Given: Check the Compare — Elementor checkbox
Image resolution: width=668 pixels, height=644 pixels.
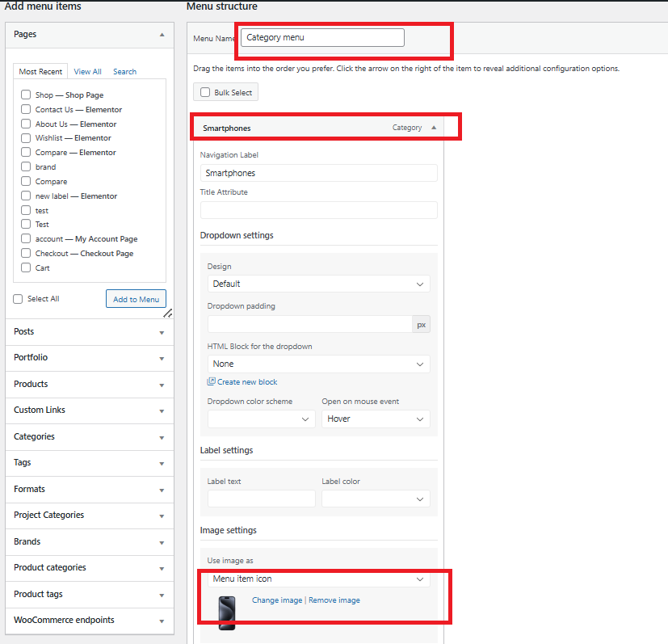Looking at the screenshot, I should (x=26, y=152).
